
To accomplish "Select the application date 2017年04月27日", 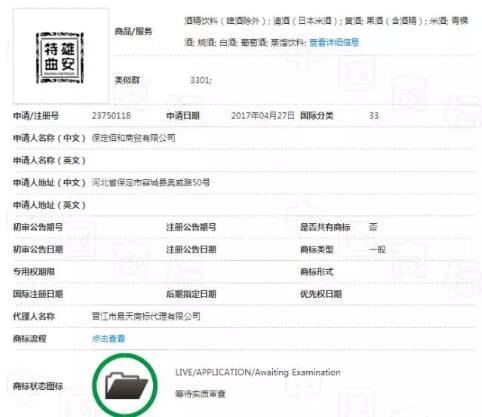I will click(263, 116).
